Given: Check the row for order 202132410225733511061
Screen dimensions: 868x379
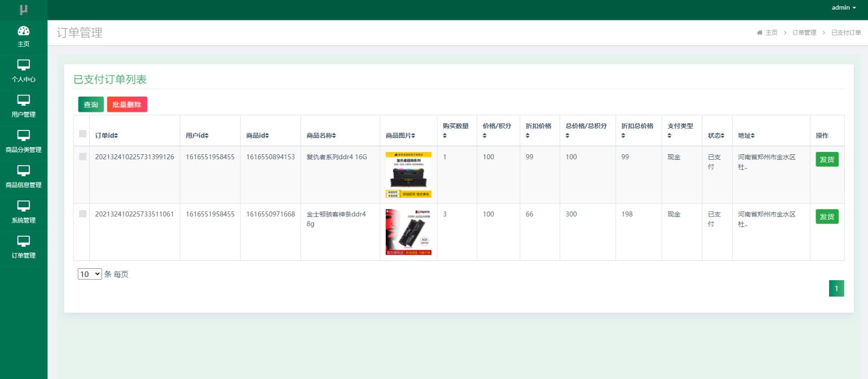Looking at the screenshot, I should 83,214.
